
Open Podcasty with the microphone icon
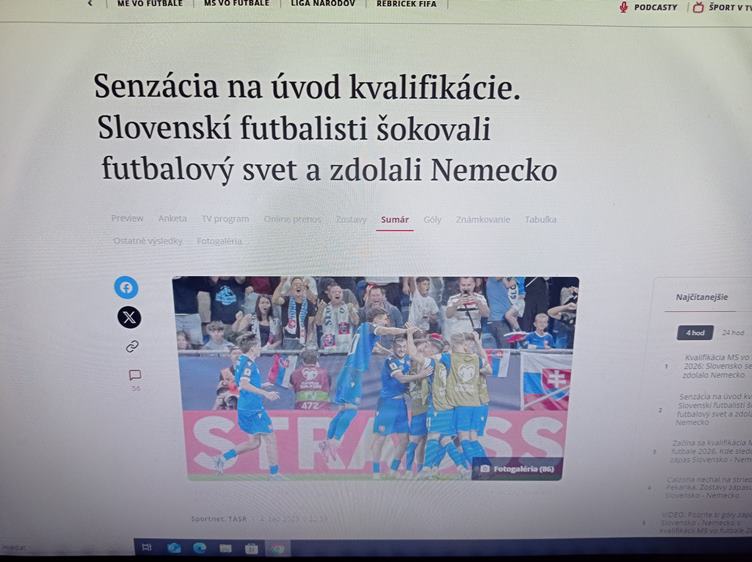click(x=648, y=7)
